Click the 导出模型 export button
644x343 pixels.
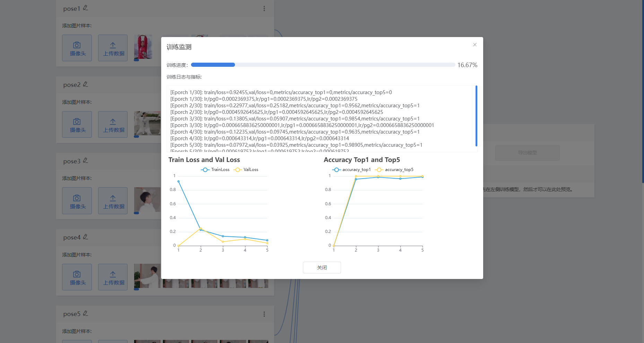click(527, 153)
